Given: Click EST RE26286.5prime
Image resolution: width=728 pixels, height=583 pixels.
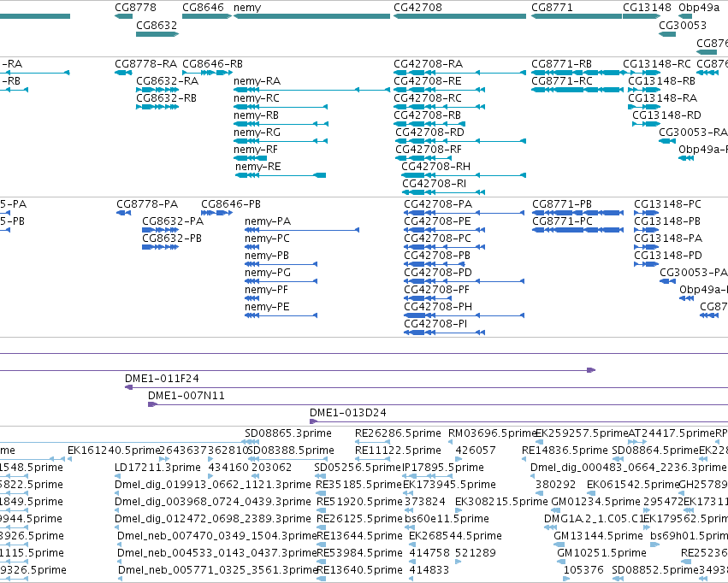Looking at the screenshot, I should pos(398,433).
